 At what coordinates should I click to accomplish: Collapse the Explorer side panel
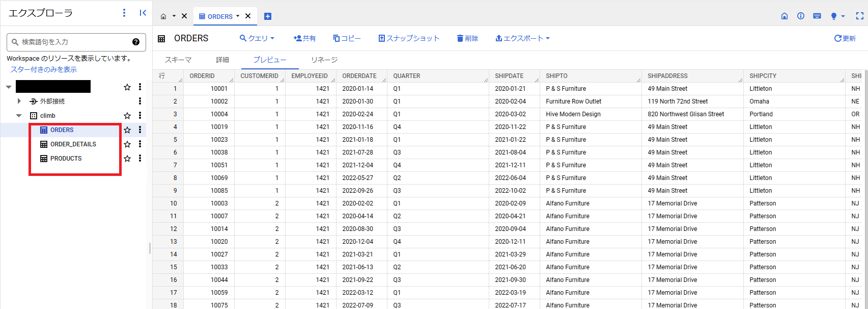point(143,13)
